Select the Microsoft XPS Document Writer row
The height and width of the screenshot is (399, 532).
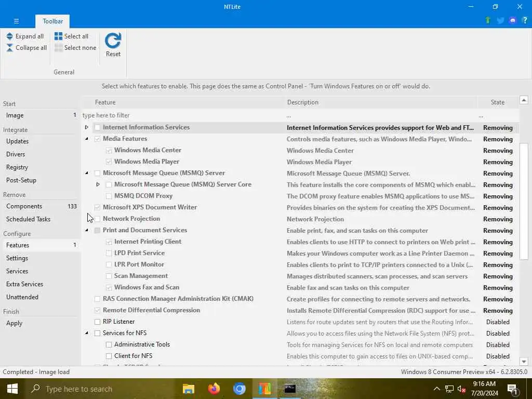coord(301,207)
